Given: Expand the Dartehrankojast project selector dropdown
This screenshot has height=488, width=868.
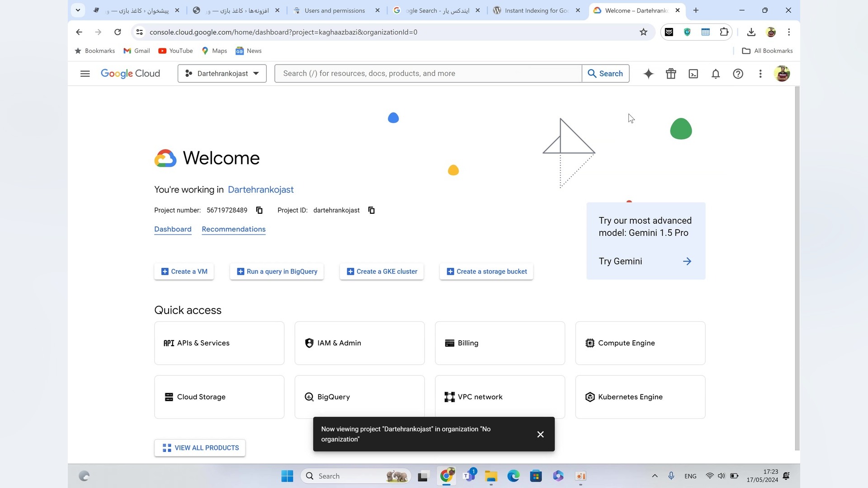Looking at the screenshot, I should (x=222, y=74).
